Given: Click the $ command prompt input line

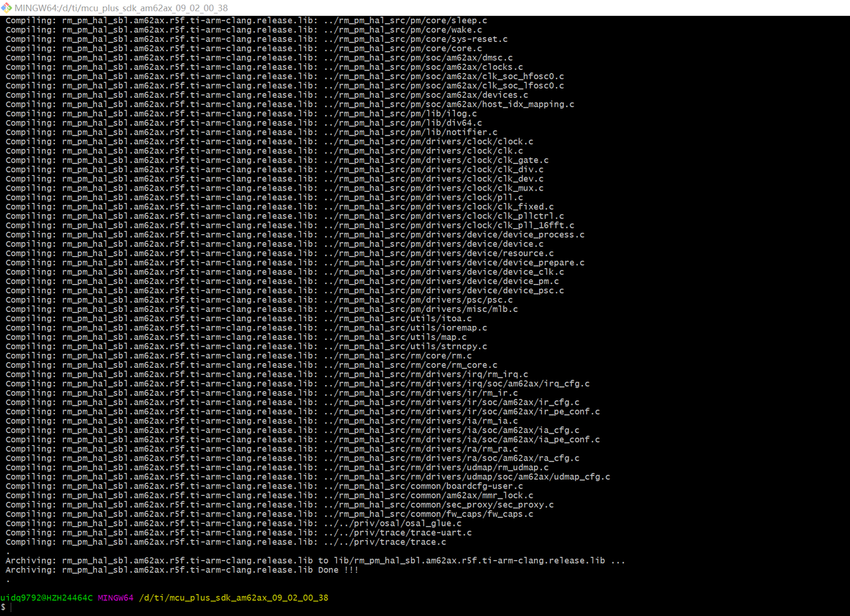Looking at the screenshot, I should tap(425, 607).
